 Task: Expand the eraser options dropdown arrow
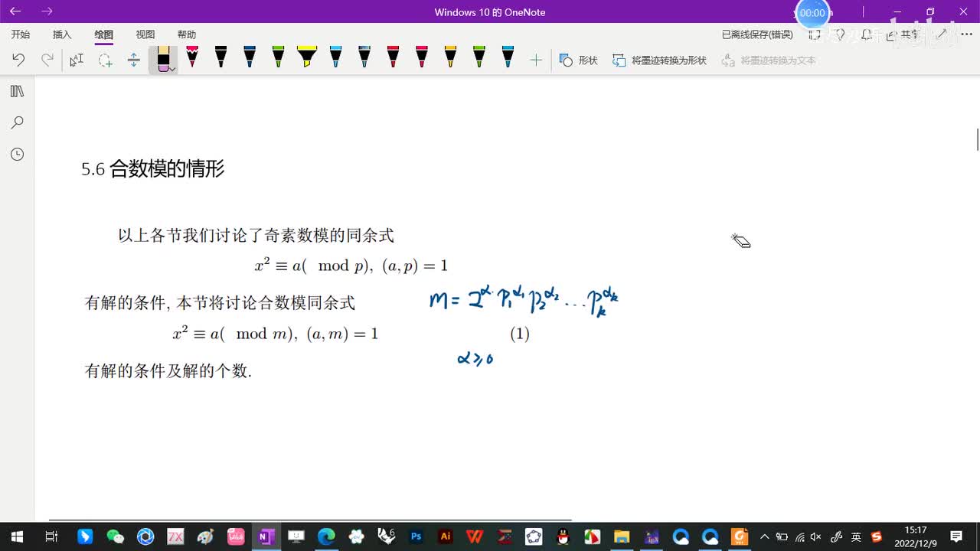pyautogui.click(x=173, y=69)
